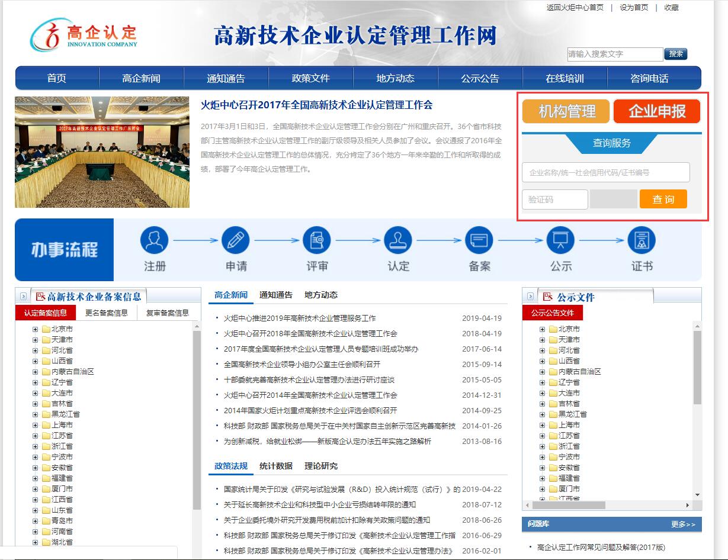The width and height of the screenshot is (728, 560).
Task: Select the 申请 pencil icon
Action: [x=236, y=241]
